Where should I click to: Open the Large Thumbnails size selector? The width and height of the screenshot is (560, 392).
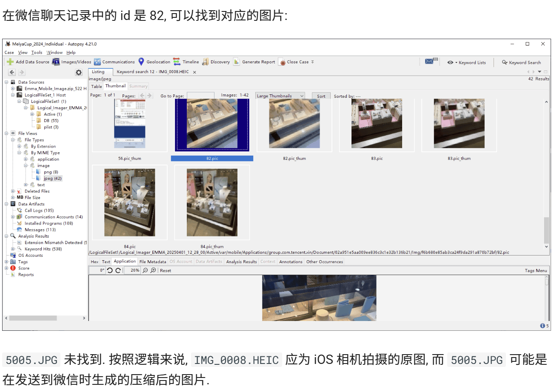click(x=280, y=96)
